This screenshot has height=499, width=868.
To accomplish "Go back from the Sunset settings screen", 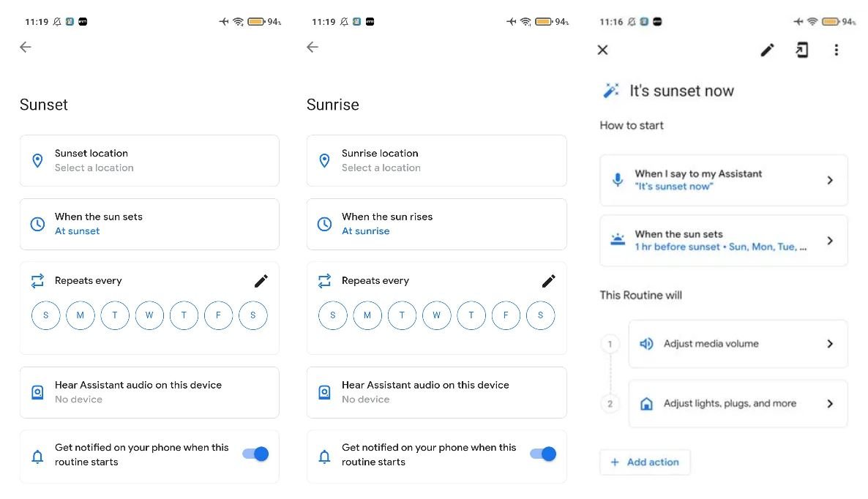I will coord(26,48).
